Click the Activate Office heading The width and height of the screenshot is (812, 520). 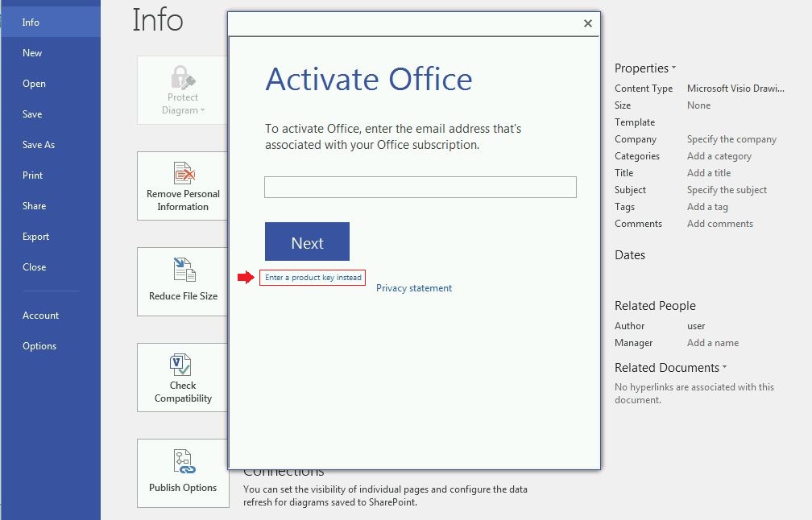[369, 79]
